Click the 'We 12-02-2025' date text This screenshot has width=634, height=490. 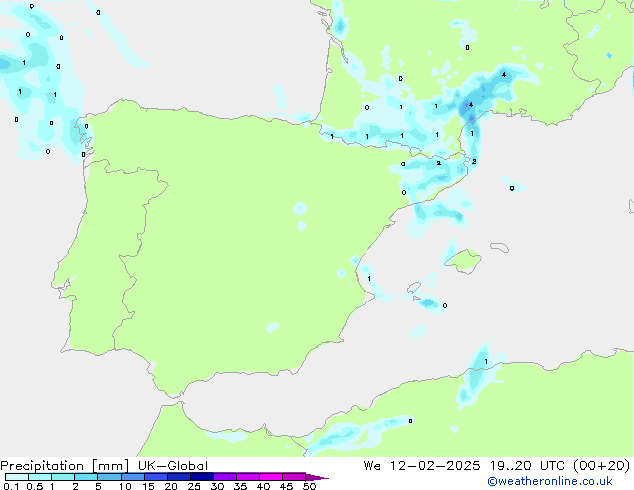[x=422, y=466]
